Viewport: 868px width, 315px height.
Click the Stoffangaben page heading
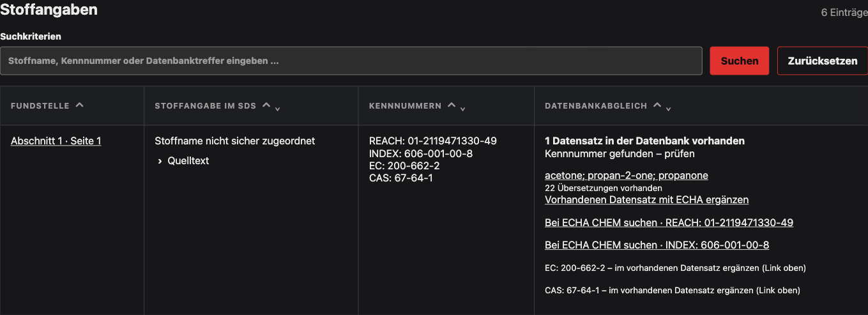coord(49,10)
